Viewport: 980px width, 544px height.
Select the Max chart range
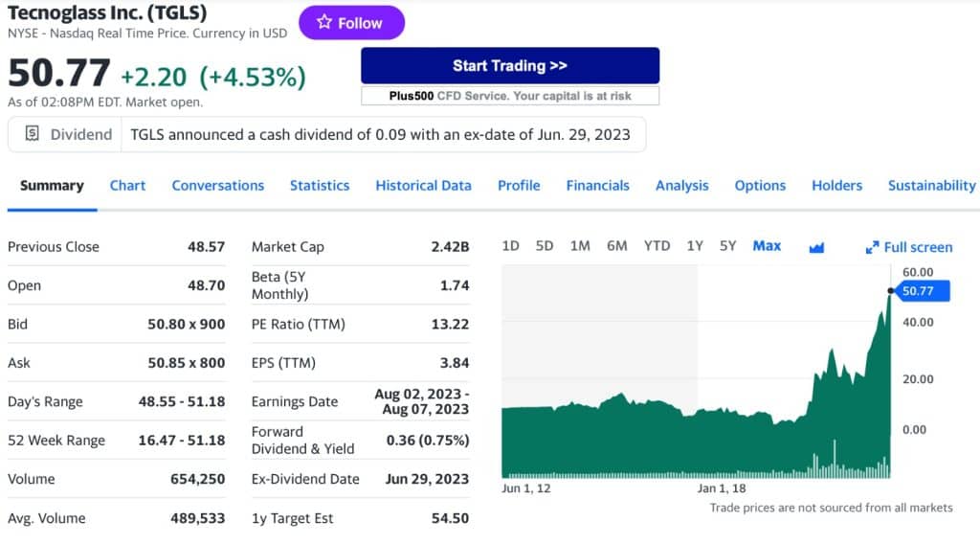pos(767,246)
